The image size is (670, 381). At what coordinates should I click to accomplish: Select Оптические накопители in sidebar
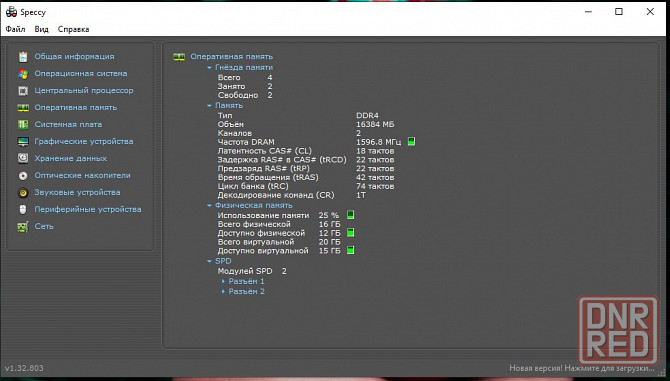click(82, 176)
